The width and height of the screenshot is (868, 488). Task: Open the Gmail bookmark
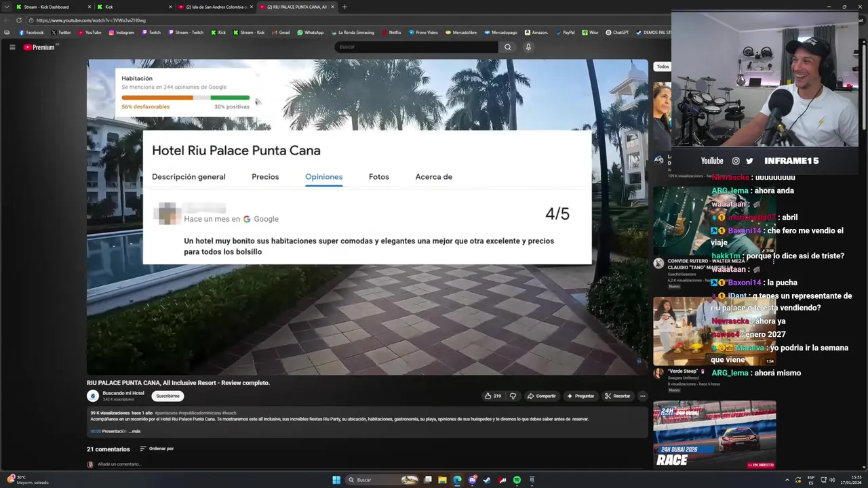click(281, 33)
